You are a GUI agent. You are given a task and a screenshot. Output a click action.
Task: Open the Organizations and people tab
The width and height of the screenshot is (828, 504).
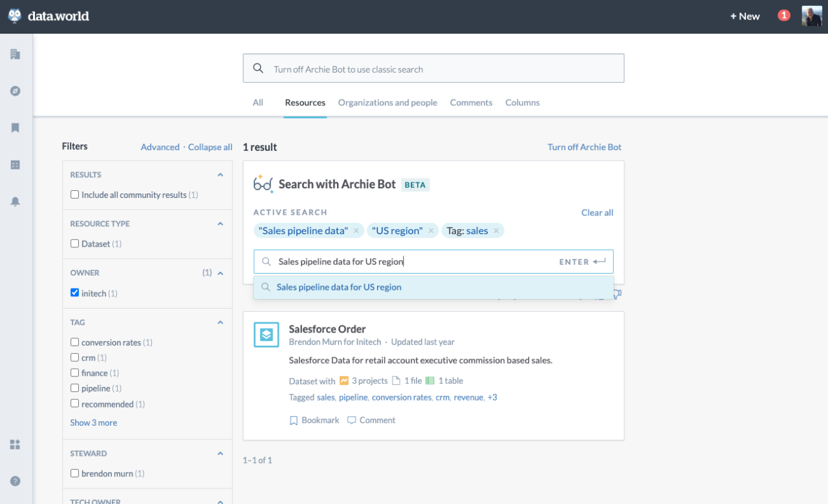click(x=387, y=102)
